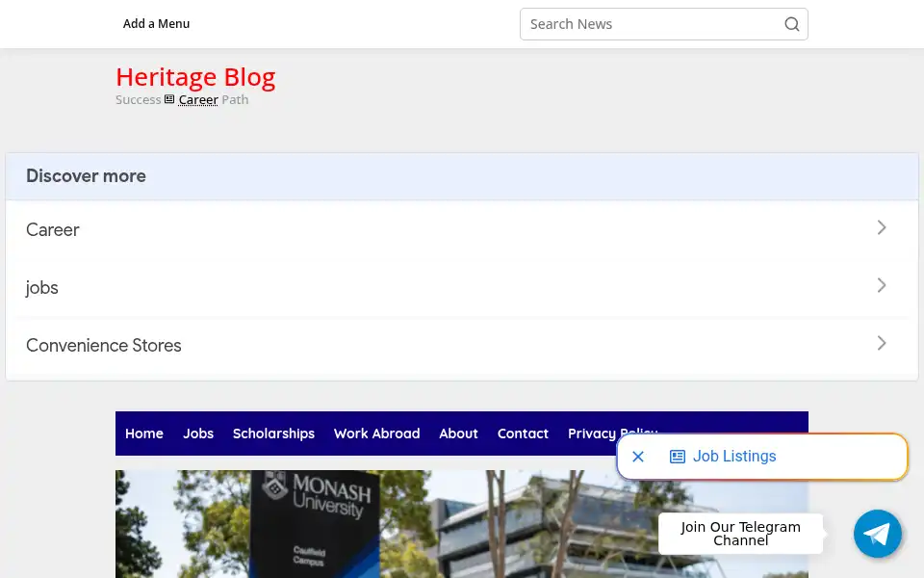Open the Contact menu item
Screen dimensions: 924x578
click(523, 433)
